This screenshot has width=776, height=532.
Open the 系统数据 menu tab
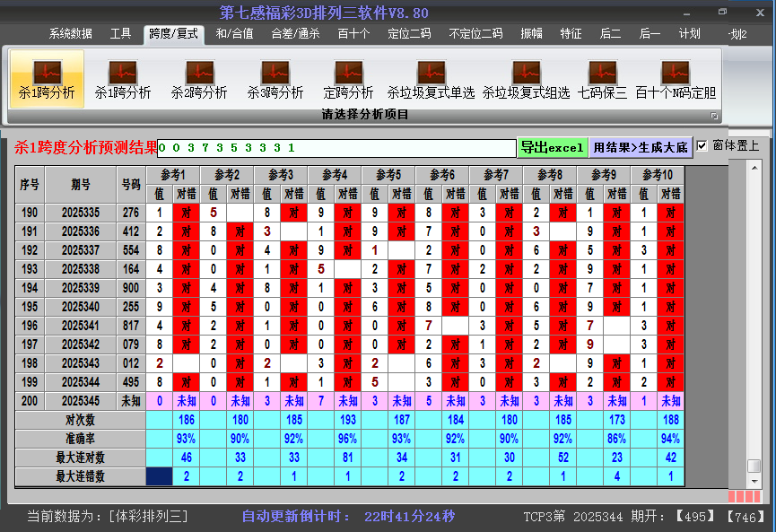click(70, 34)
